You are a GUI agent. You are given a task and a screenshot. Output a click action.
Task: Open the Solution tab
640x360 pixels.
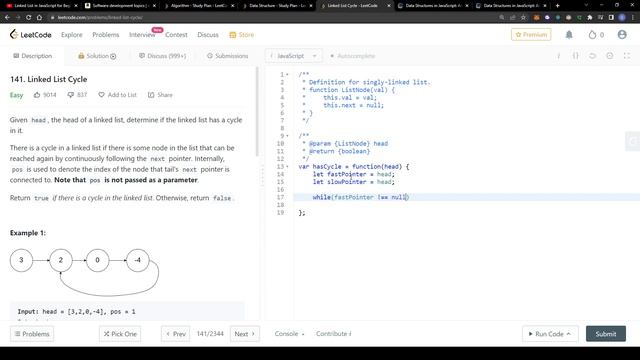point(97,56)
